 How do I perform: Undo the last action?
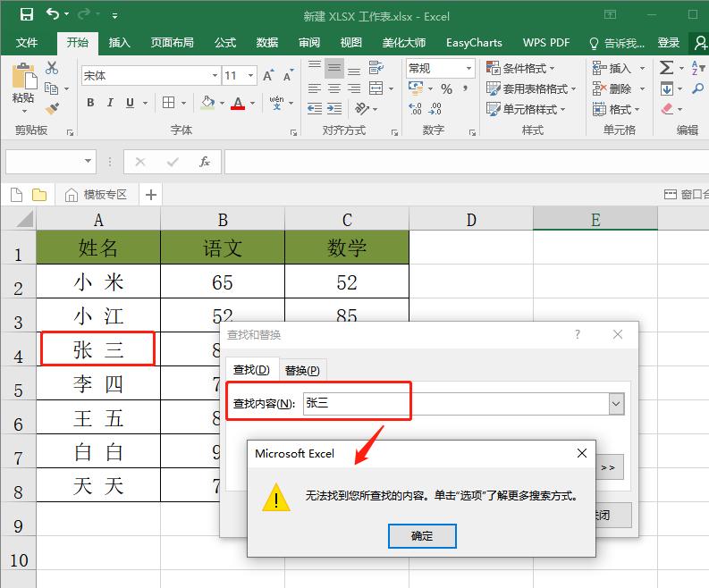click(53, 14)
